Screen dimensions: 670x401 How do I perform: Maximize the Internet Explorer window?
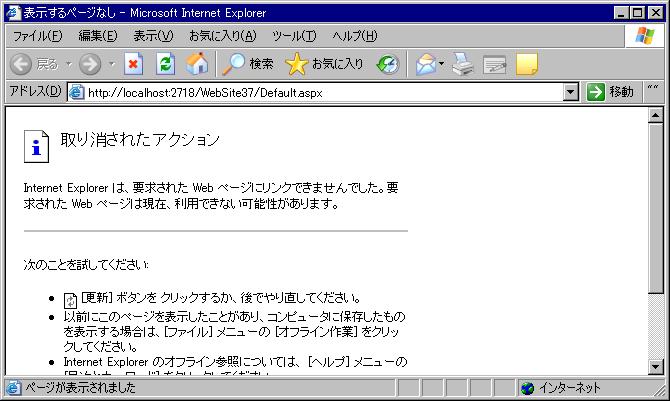point(638,13)
